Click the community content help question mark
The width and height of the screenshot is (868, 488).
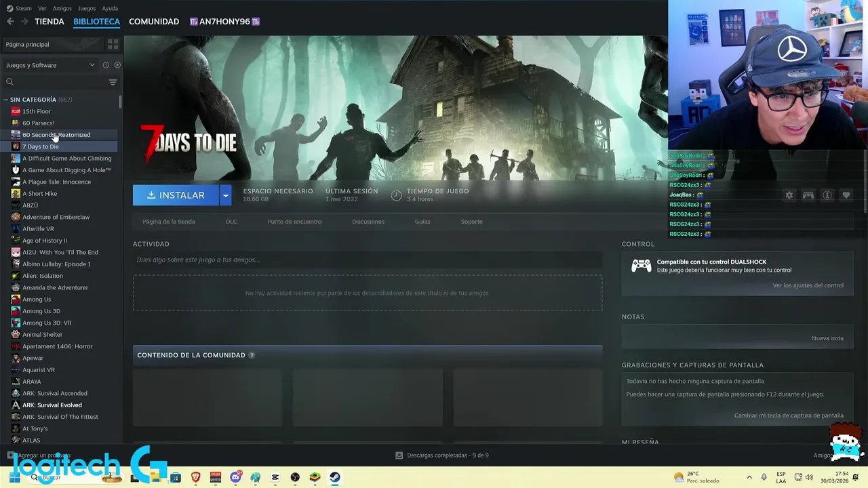pos(252,355)
